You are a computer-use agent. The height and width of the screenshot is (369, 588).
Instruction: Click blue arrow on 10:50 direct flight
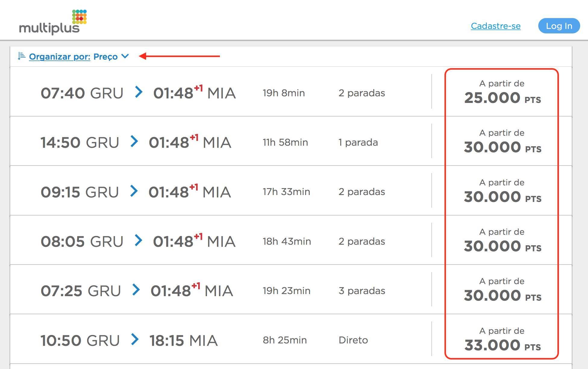[x=135, y=340]
